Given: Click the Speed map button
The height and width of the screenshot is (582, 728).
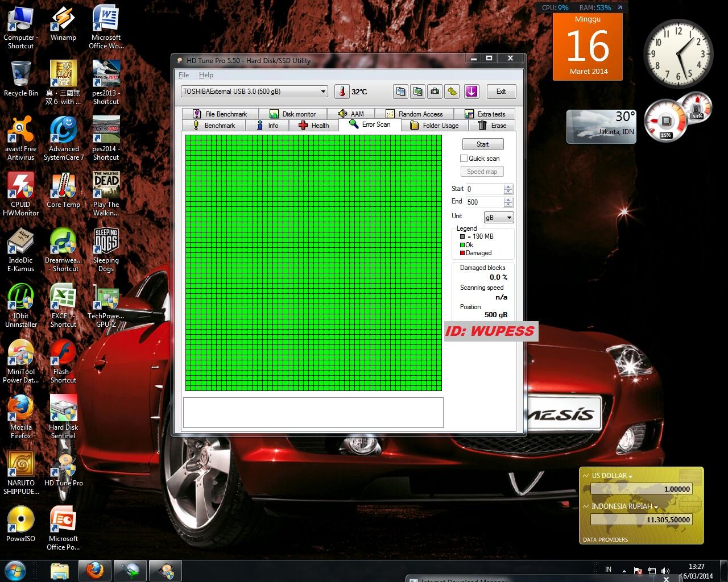Looking at the screenshot, I should pyautogui.click(x=482, y=172).
